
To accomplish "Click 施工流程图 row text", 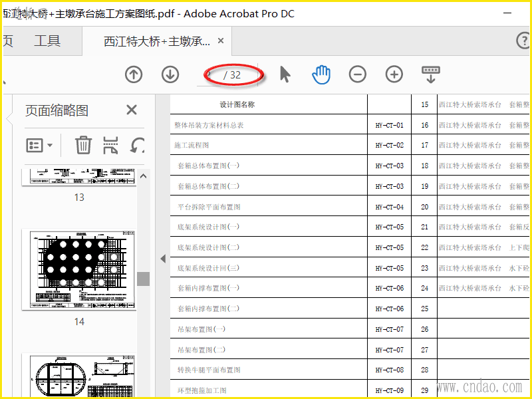I will click(x=192, y=145).
